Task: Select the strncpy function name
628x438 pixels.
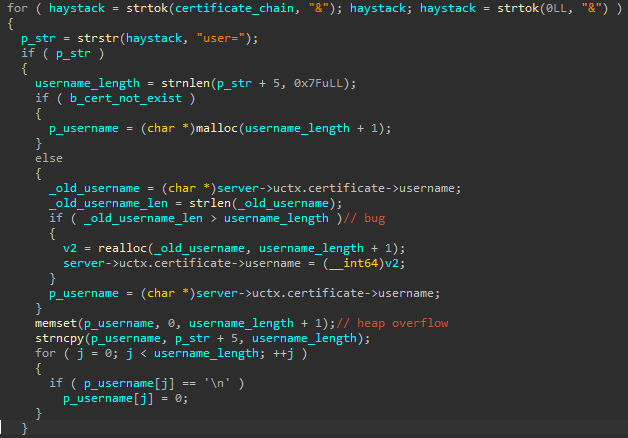Action: click(x=60, y=338)
